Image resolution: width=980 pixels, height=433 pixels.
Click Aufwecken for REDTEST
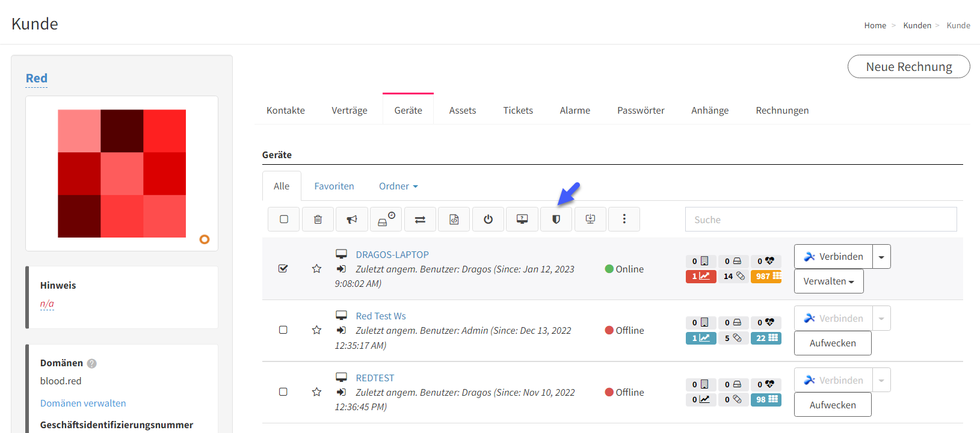[x=833, y=405]
